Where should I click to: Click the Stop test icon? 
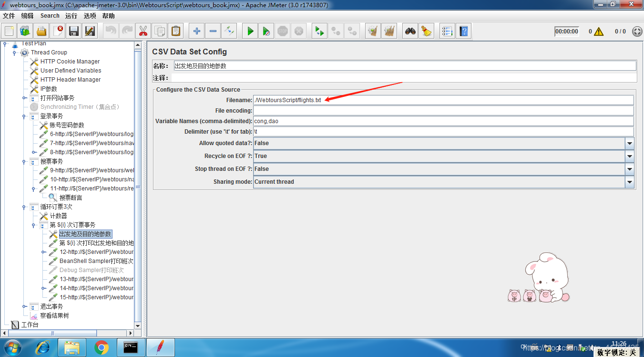(x=283, y=31)
